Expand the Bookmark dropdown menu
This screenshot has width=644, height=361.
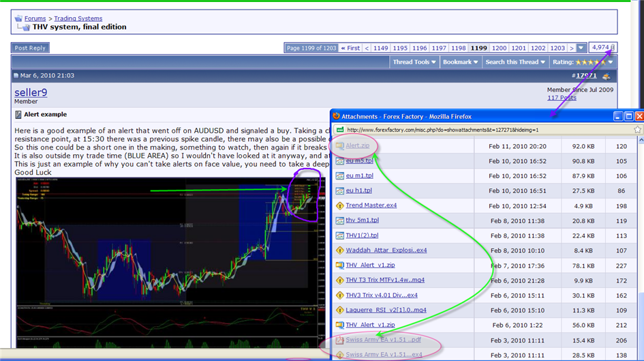point(460,62)
